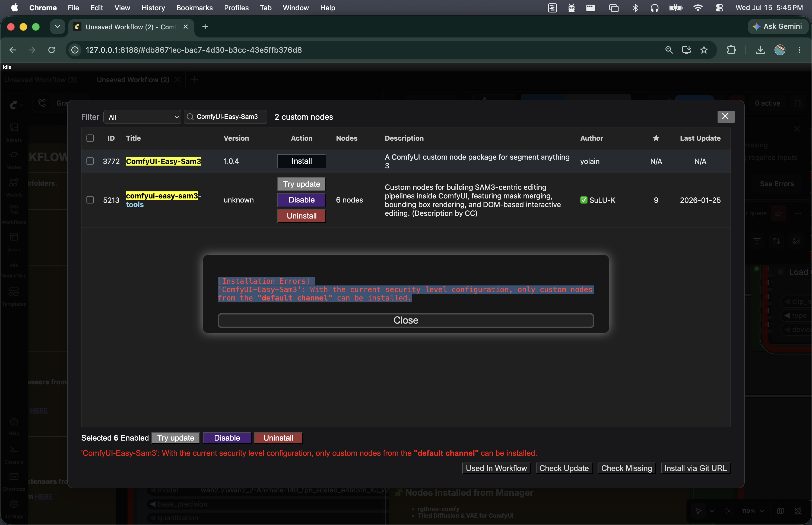Disable the comfyui-easy-sam3-tools node via row button
Image resolution: width=812 pixels, height=525 pixels.
click(x=302, y=200)
